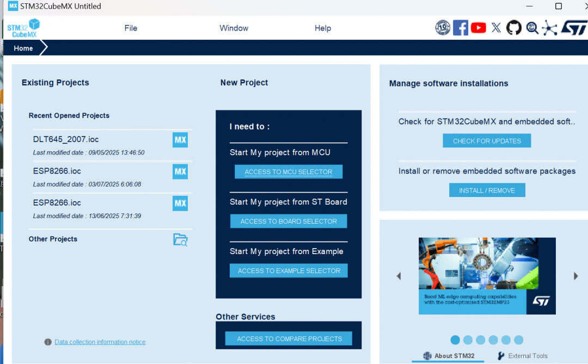Click 'Start My project from MCU' text

coord(280,152)
